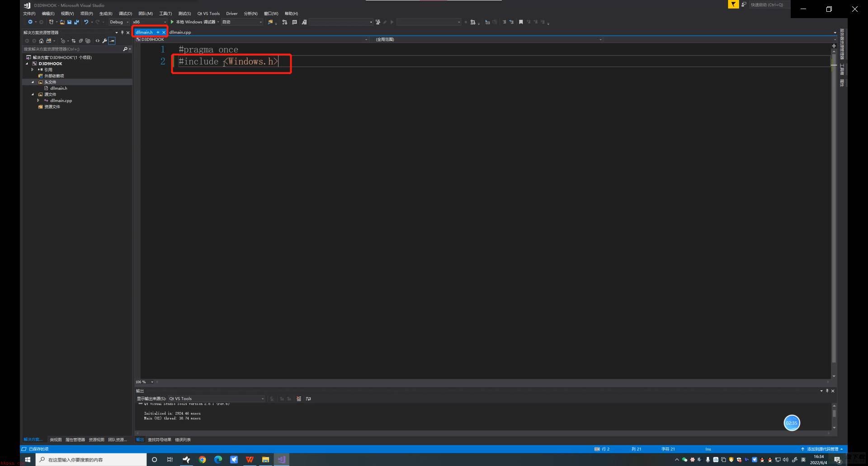Click Sync with Active Document icon
The image size is (868, 466).
pyautogui.click(x=74, y=41)
